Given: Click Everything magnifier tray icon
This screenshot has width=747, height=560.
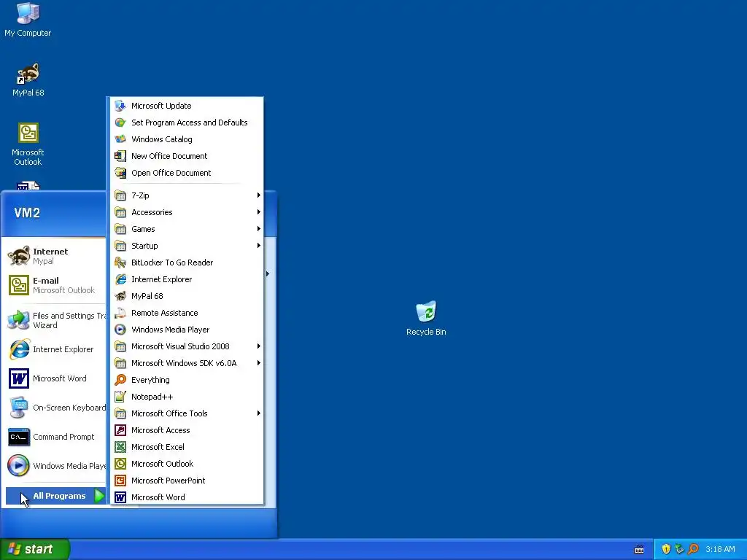Looking at the screenshot, I should coord(694,549).
